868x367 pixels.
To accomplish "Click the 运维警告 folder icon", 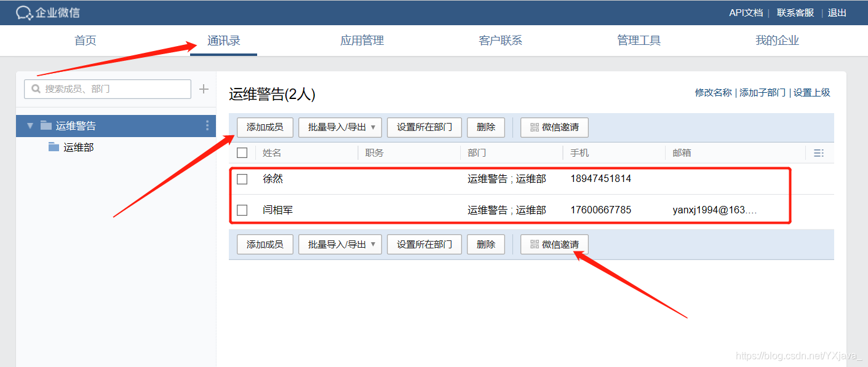I will pyautogui.click(x=46, y=125).
